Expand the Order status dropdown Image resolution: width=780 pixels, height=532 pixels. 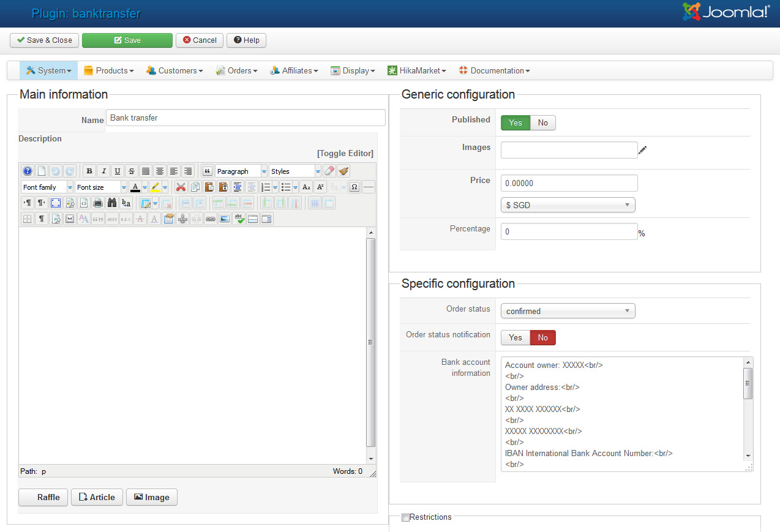568,312
